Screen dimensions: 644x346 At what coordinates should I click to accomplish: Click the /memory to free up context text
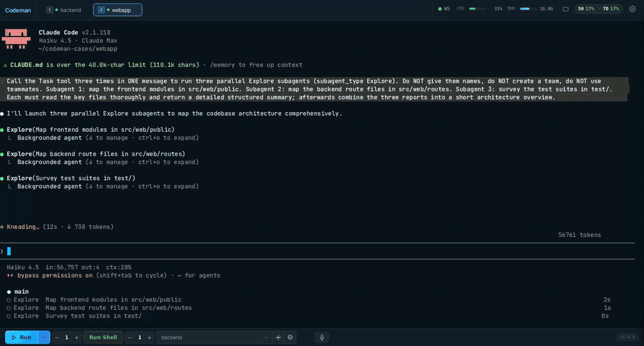[x=256, y=65]
